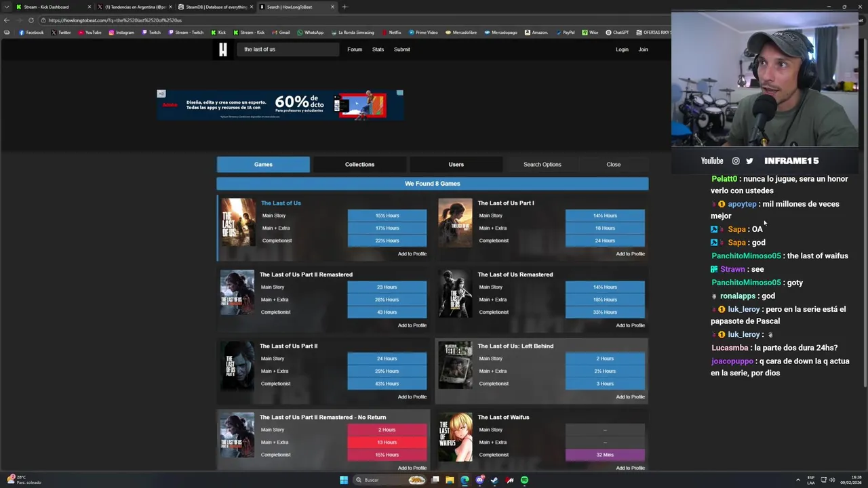The width and height of the screenshot is (868, 488).
Task: Open Spotify from the taskbar
Action: click(x=524, y=480)
